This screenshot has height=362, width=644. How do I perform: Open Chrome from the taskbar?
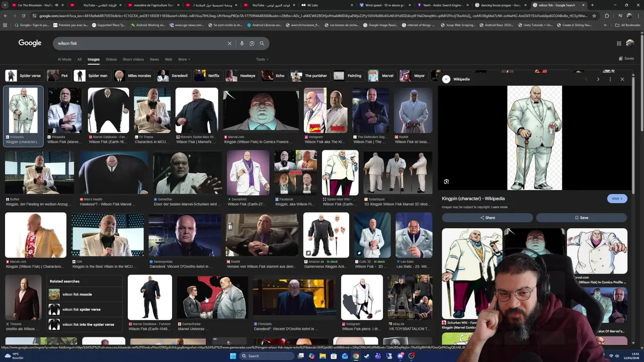pos(356,356)
